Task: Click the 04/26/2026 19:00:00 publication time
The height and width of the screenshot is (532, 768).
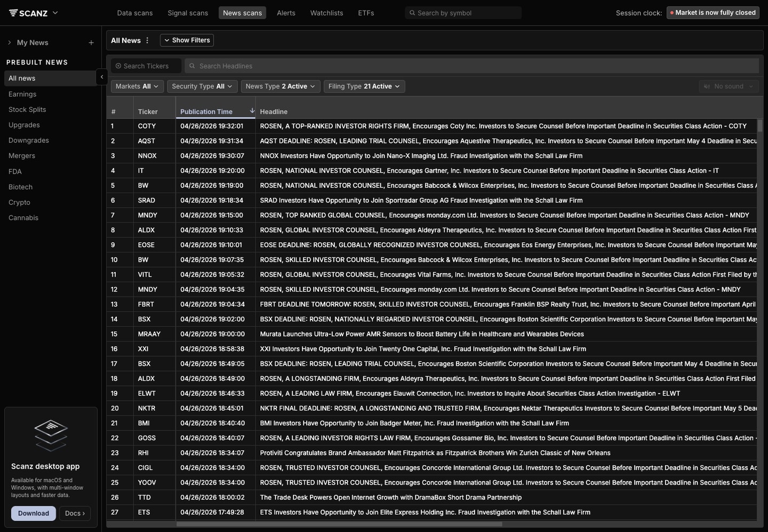Action: coord(212,334)
